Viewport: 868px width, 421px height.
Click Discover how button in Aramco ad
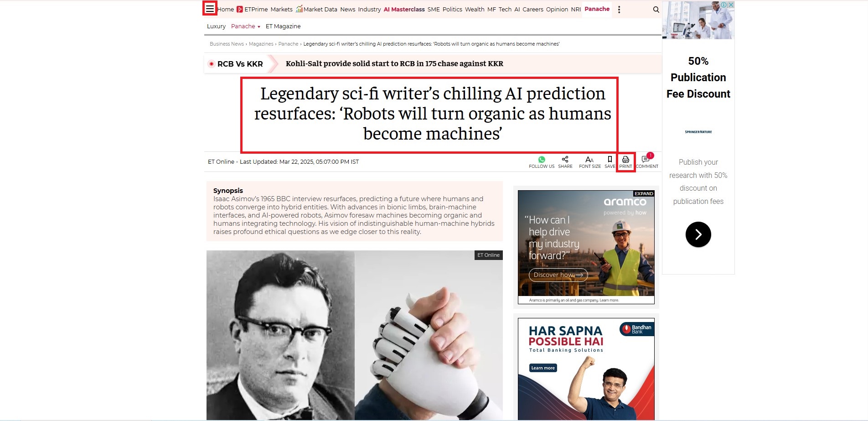(x=558, y=275)
